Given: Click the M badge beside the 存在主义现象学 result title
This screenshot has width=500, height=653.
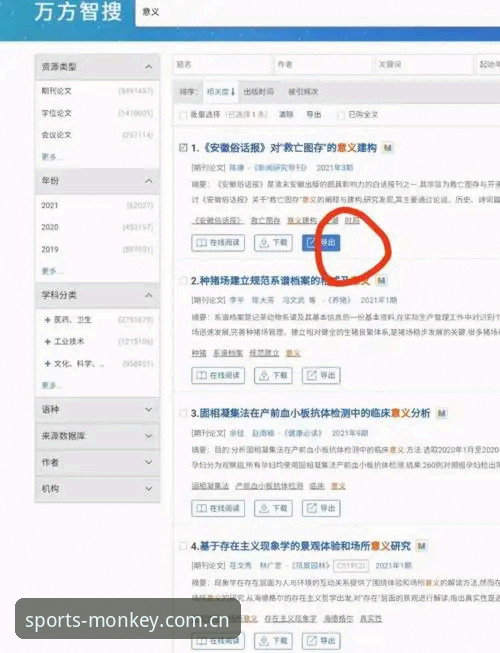Looking at the screenshot, I should (421, 546).
